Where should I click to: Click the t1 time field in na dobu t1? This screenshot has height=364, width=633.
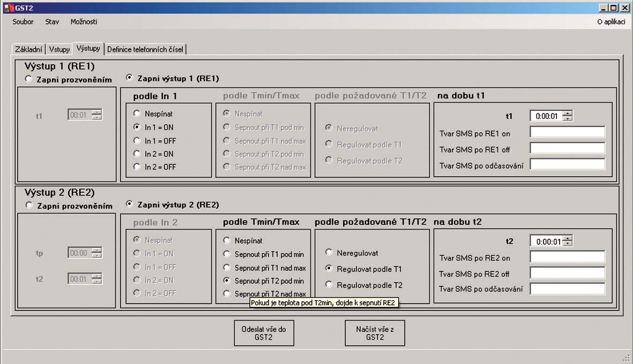(547, 116)
